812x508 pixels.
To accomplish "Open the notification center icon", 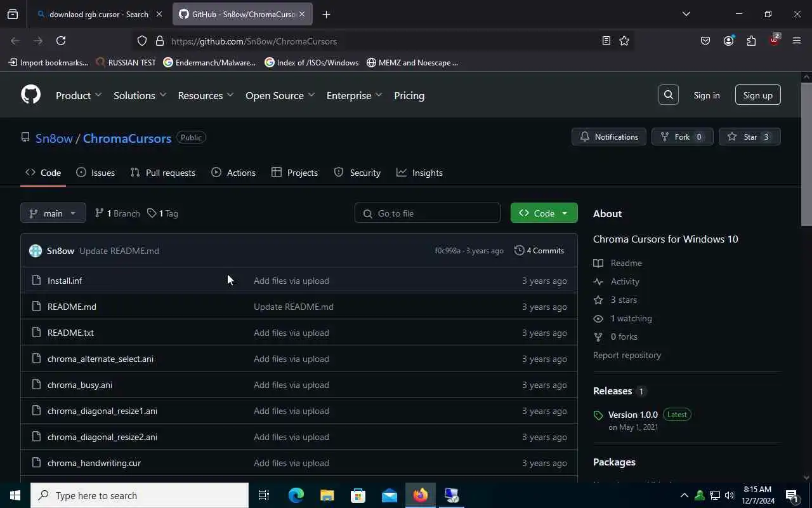I will pyautogui.click(x=792, y=495).
